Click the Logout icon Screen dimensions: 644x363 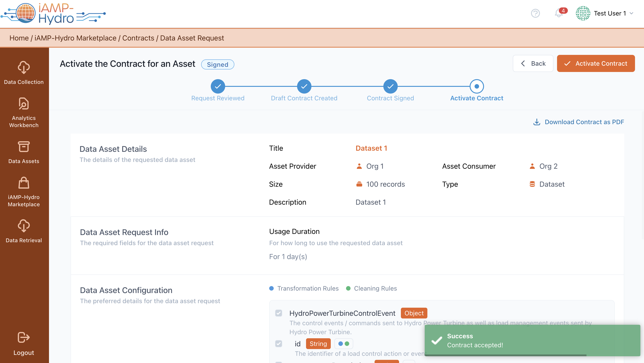(24, 338)
